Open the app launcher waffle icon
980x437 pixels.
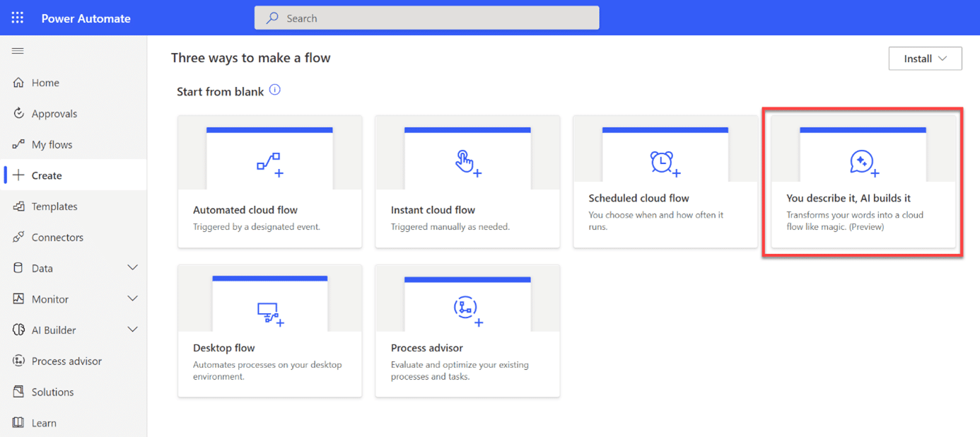point(18,18)
